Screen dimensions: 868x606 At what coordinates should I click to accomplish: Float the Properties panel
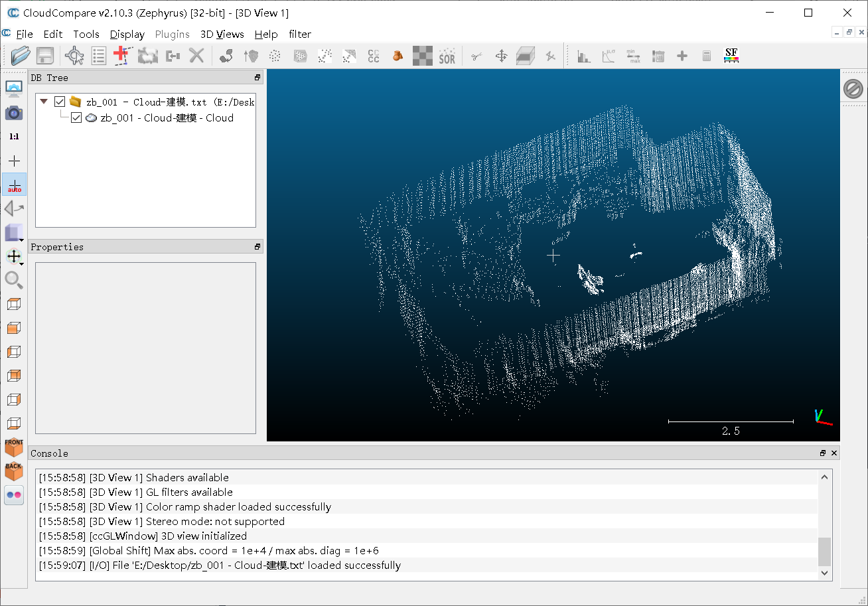click(257, 247)
